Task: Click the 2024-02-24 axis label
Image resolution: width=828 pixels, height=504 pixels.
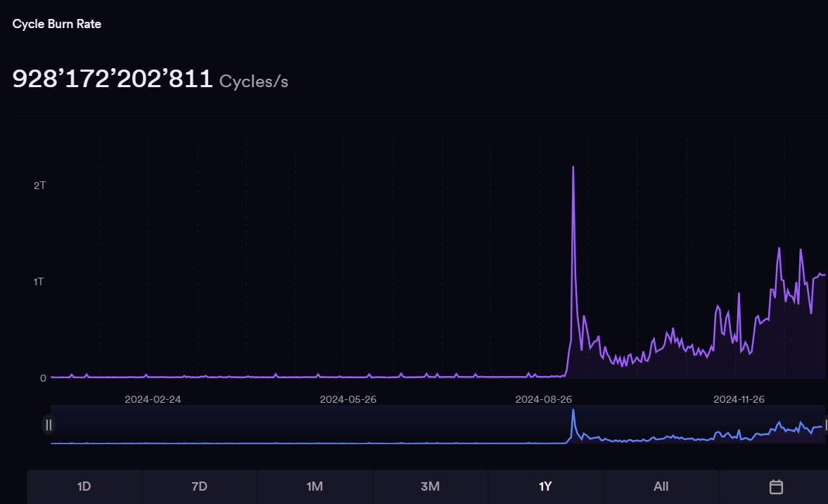Action: [x=153, y=399]
